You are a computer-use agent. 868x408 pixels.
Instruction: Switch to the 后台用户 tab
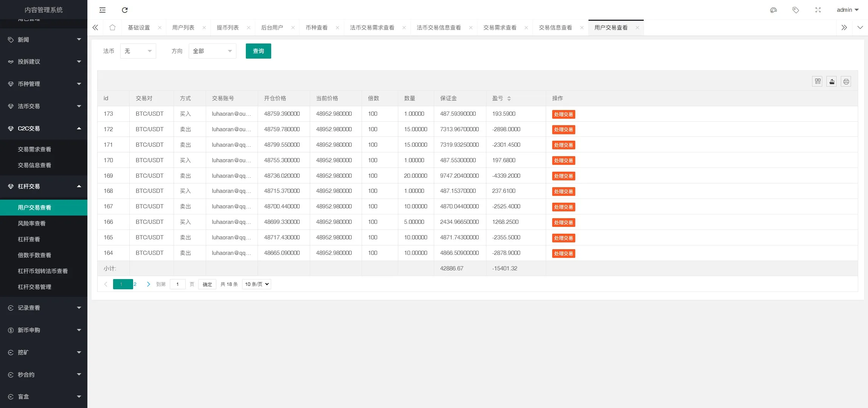pyautogui.click(x=272, y=28)
